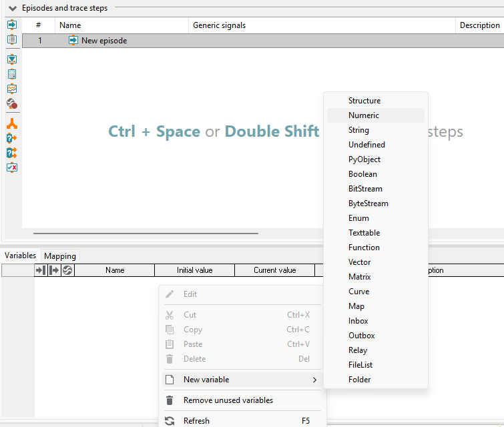Click the Current value column header
Screen dimensions: 504x427
[275, 270]
